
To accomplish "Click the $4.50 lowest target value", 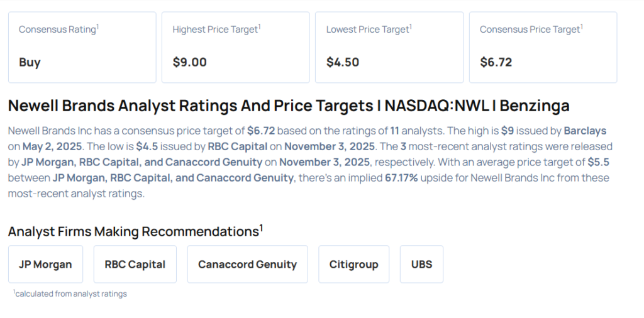I will (x=343, y=62).
